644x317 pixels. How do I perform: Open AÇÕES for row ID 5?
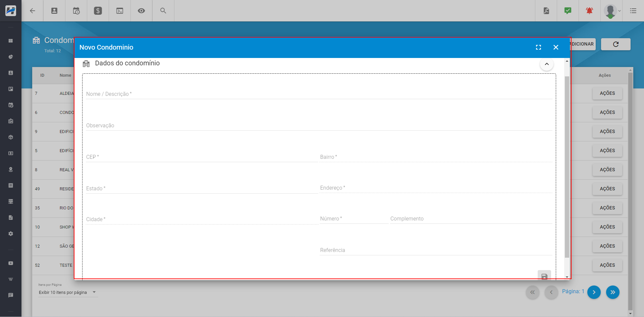607,150
